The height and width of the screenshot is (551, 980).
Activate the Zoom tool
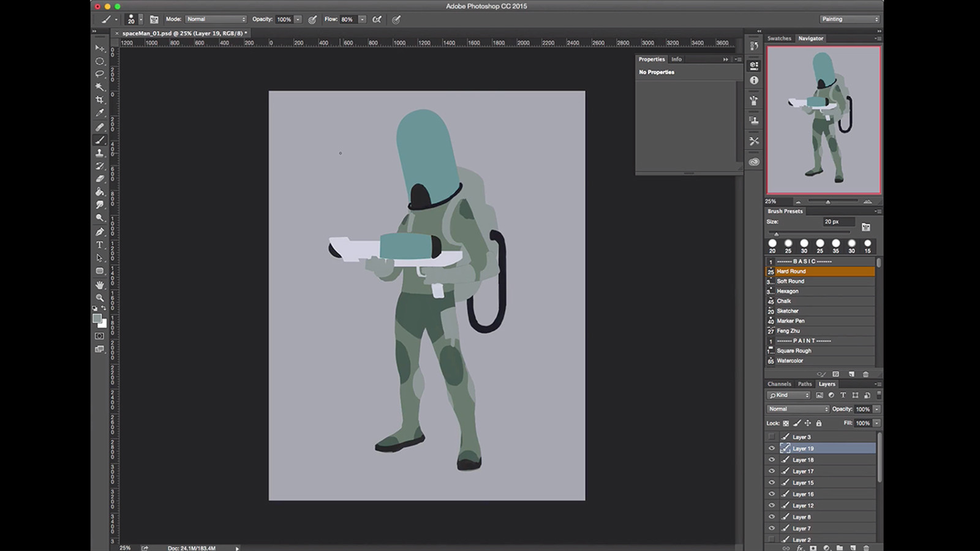point(99,298)
